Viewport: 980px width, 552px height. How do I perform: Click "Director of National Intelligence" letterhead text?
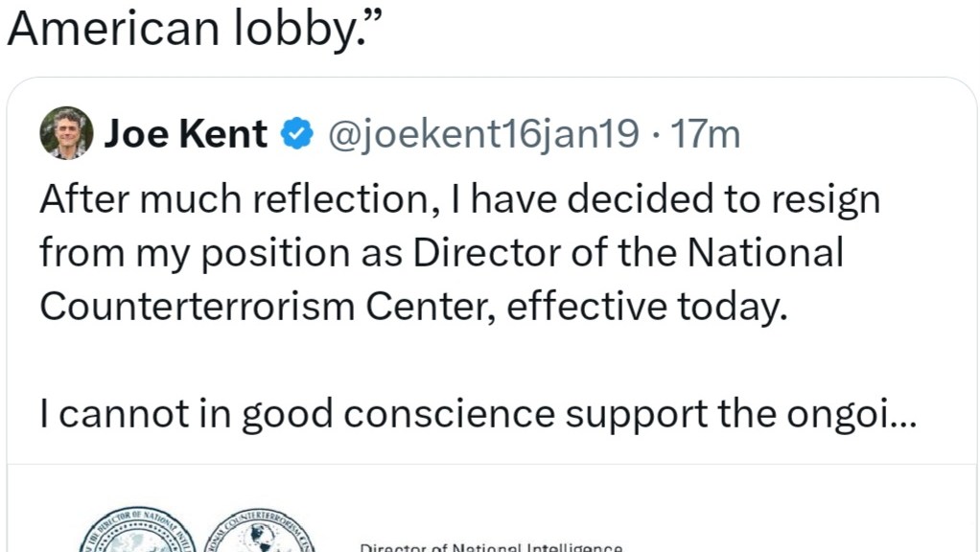[491, 547]
